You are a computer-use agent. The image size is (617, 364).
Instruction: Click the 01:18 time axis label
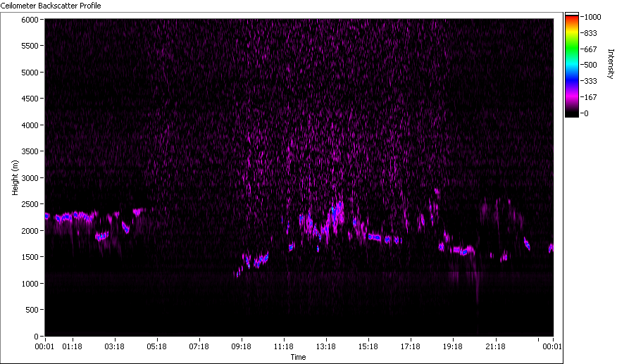(x=73, y=346)
